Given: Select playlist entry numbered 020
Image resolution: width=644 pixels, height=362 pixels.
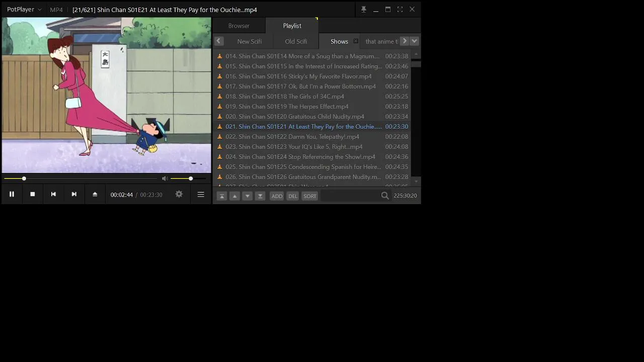Looking at the screenshot, I should tap(312, 117).
